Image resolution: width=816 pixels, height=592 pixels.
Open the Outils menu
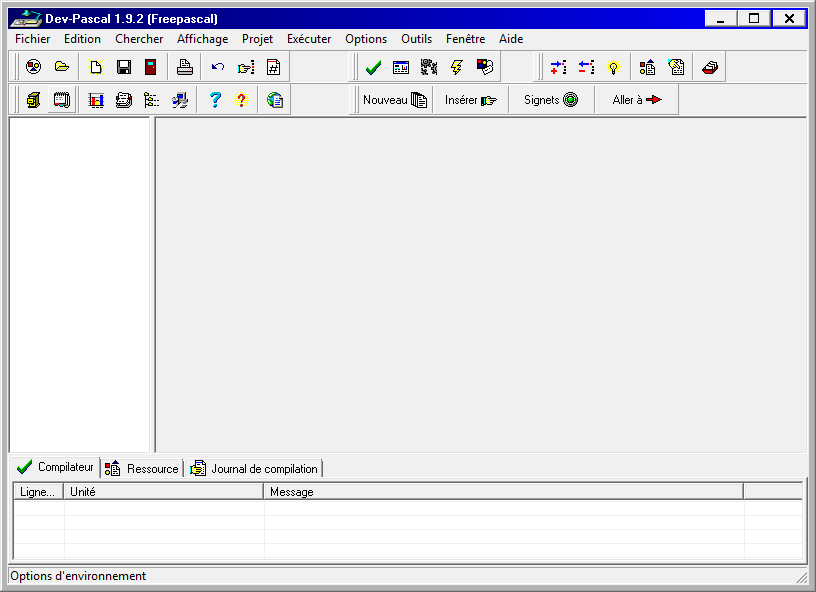click(x=416, y=39)
